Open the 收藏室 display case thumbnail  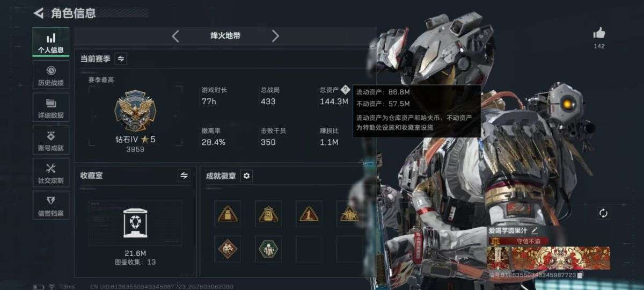click(x=135, y=223)
